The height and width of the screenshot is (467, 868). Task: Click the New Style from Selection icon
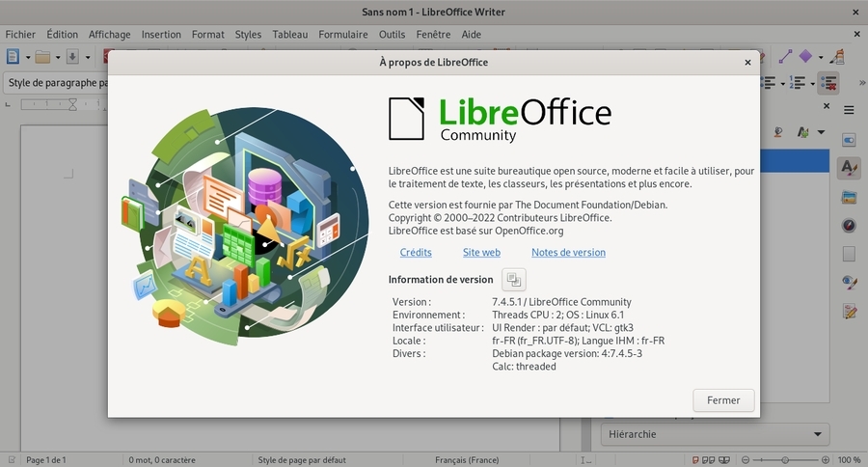click(x=802, y=132)
